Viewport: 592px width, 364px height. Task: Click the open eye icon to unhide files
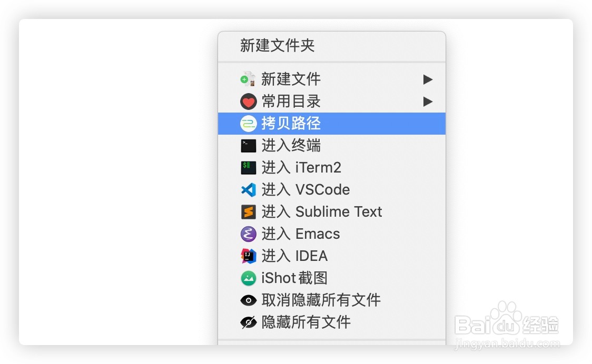point(248,300)
